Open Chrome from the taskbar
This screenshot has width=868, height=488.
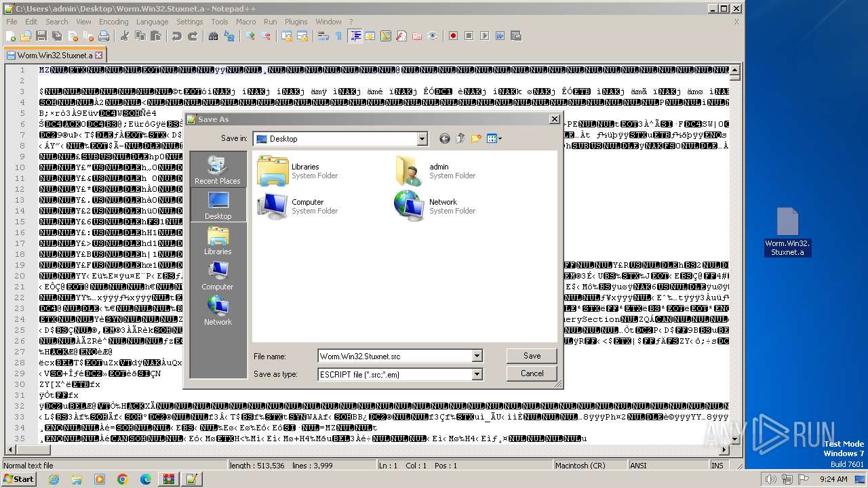coord(122,479)
